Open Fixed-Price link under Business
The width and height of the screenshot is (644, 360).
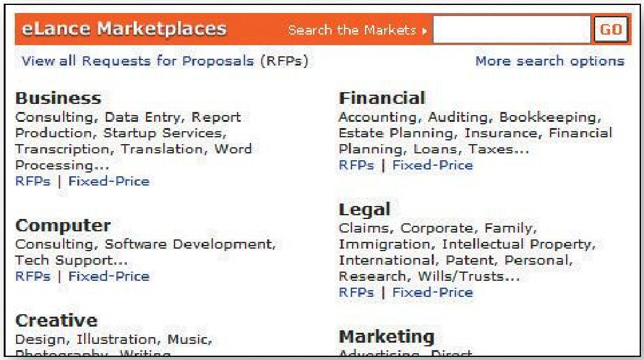click(x=109, y=181)
